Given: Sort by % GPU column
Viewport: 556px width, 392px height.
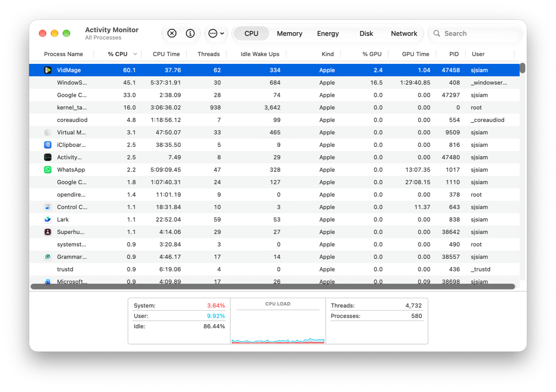Looking at the screenshot, I should 372,54.
